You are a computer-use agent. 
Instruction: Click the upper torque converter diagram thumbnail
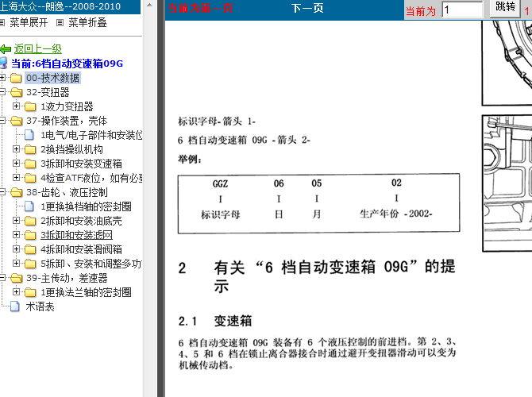507,63
